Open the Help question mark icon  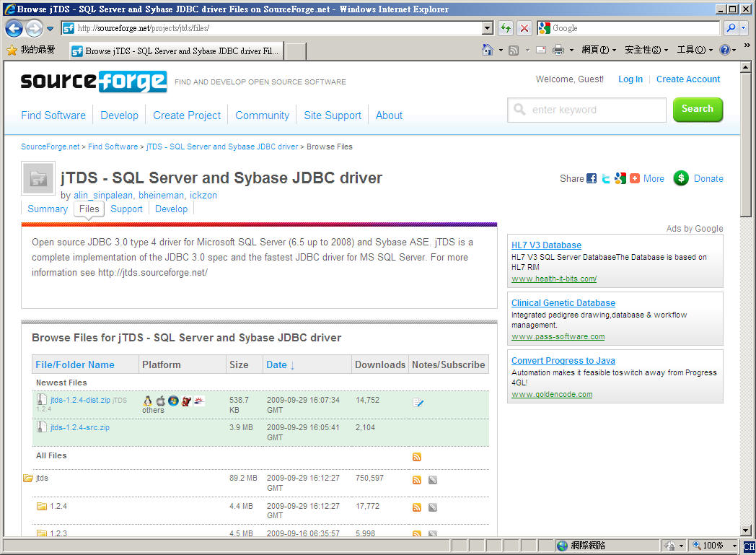pos(725,50)
